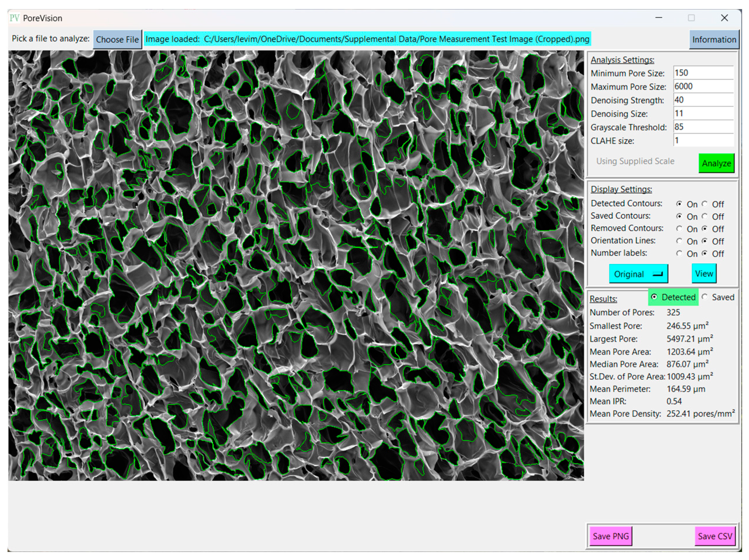749x560 pixels.
Task: Open the Original image view dropdown
Action: [x=638, y=274]
